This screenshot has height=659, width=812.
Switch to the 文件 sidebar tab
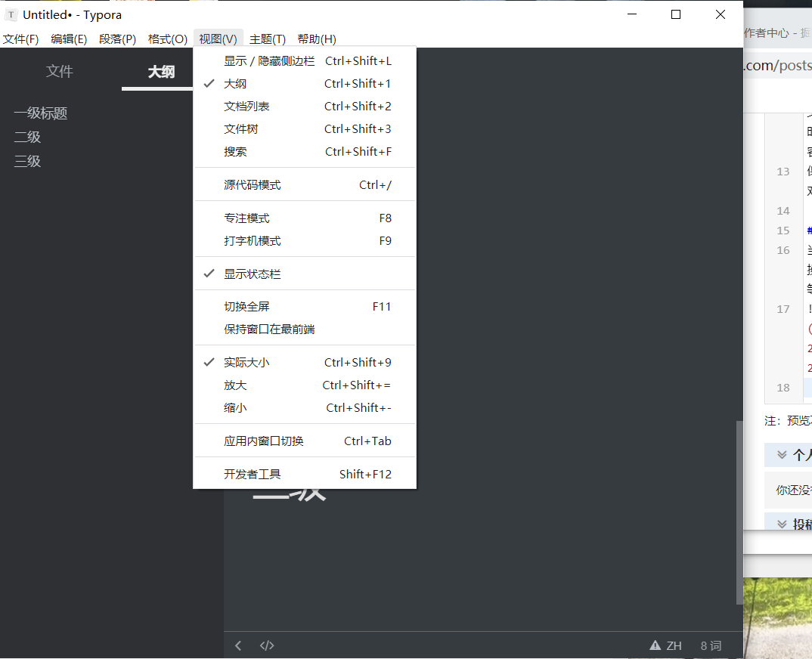pyautogui.click(x=59, y=71)
